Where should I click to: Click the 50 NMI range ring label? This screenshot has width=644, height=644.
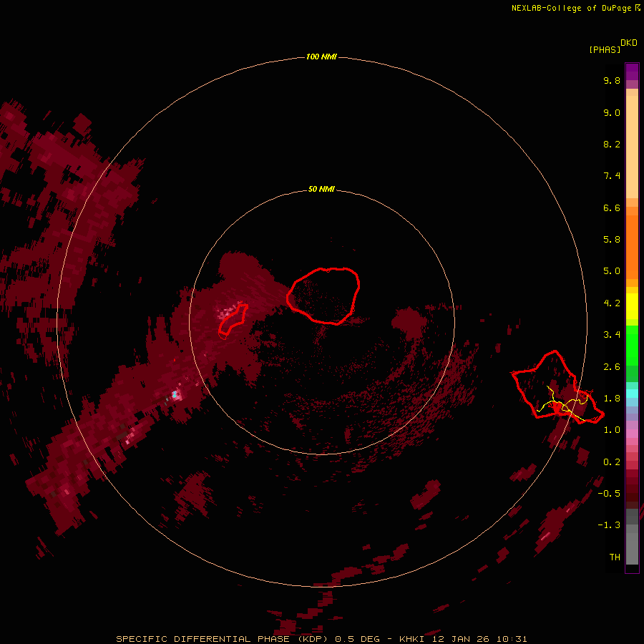point(321,189)
